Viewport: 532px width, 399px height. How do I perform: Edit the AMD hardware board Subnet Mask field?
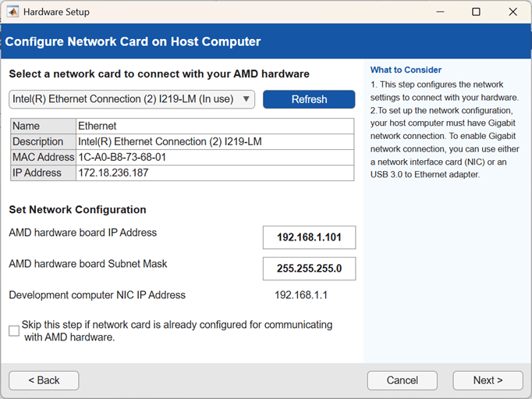(309, 269)
